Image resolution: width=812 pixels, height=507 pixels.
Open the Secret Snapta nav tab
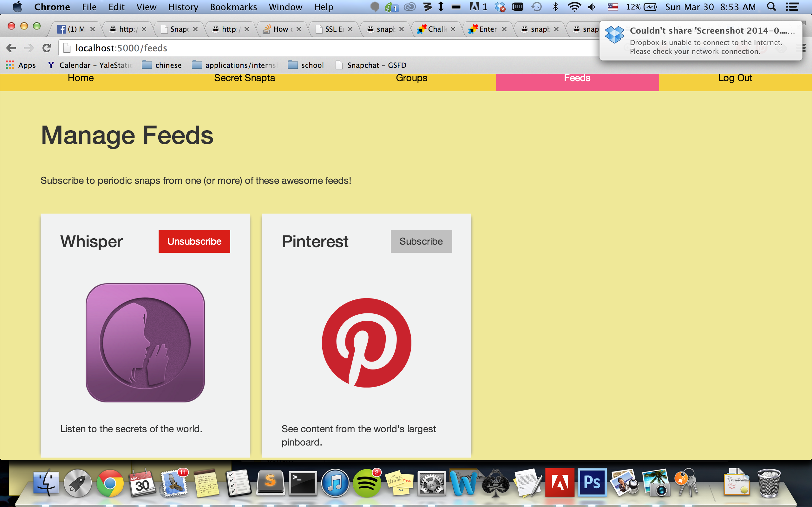click(x=244, y=78)
